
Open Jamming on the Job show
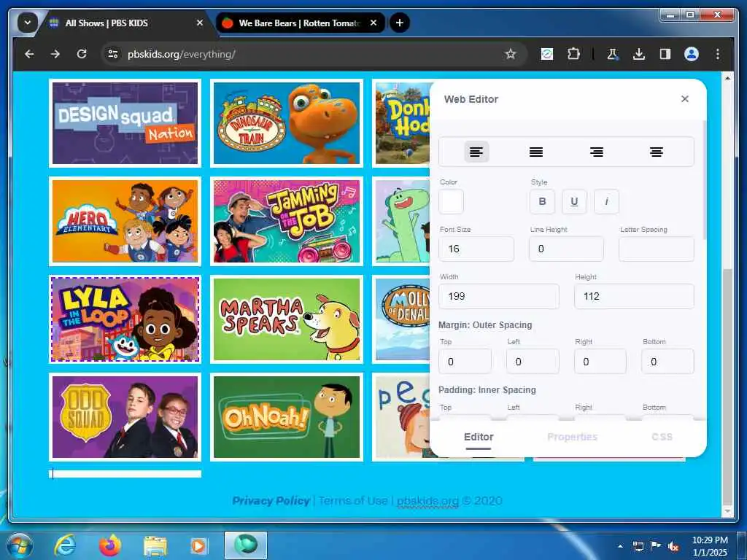tap(287, 221)
